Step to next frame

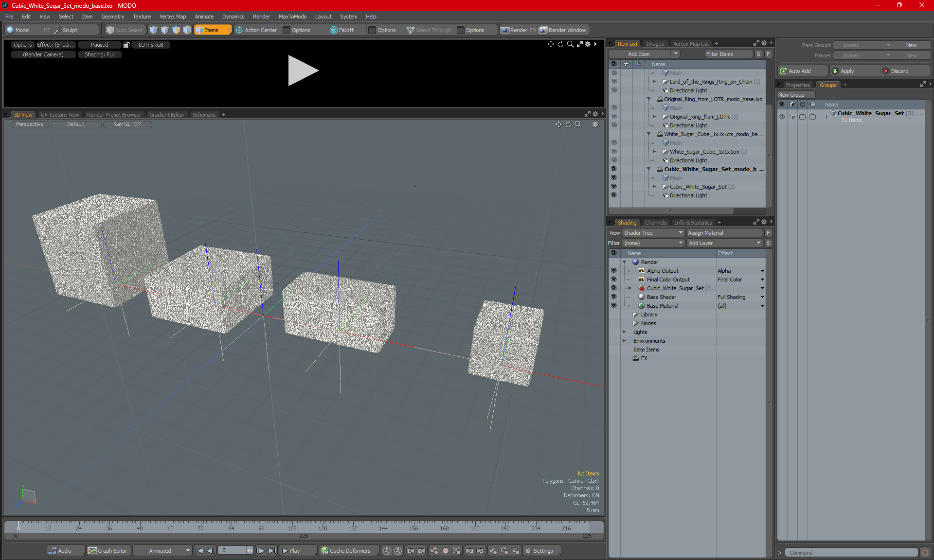pos(261,551)
